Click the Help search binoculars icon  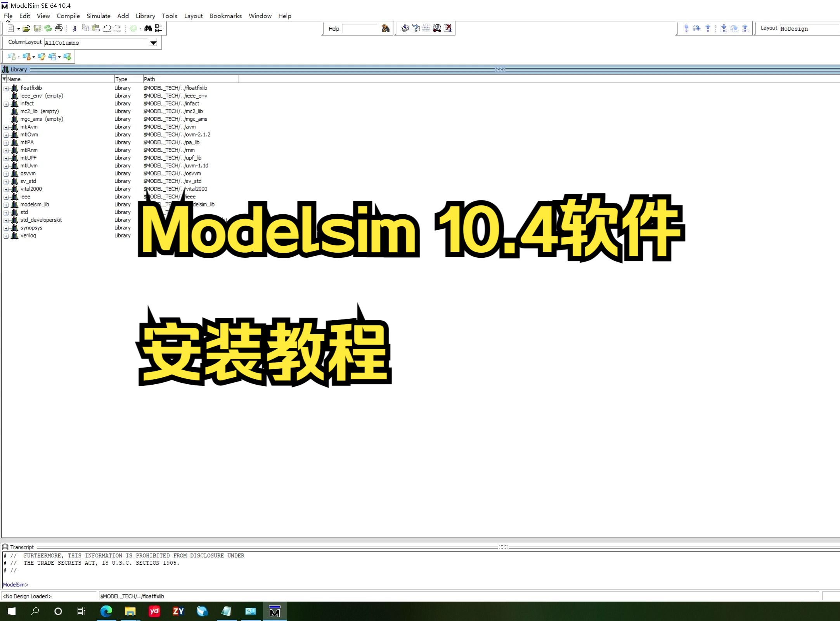click(385, 28)
